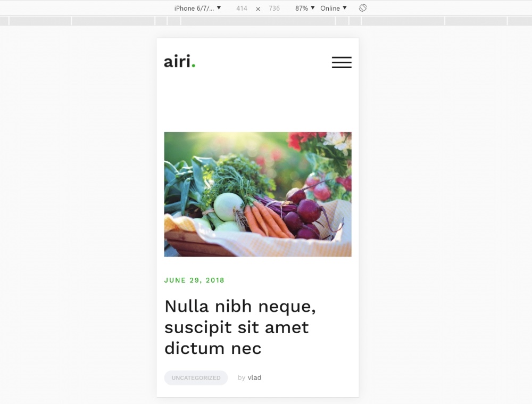Open the 87% zoom level dropdown
The image size is (532, 404).
click(x=305, y=8)
